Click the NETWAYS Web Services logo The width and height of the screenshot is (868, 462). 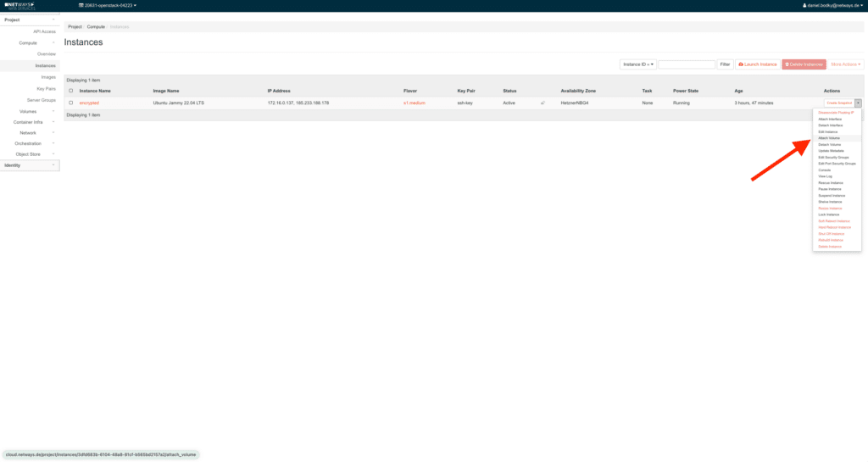tap(20, 5)
